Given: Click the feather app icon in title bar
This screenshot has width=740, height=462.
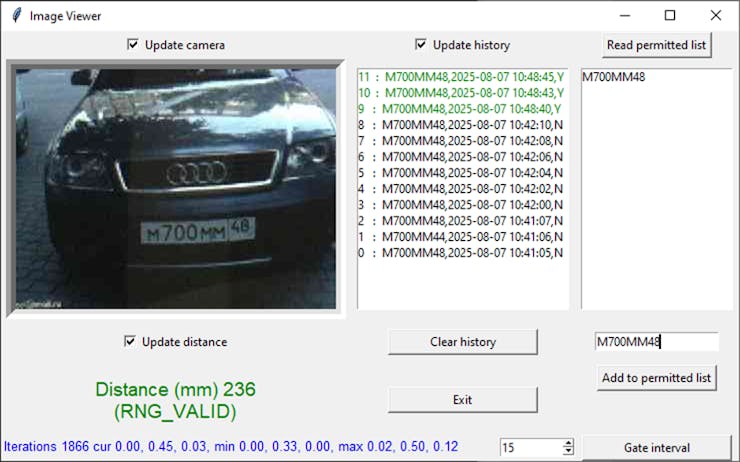Looking at the screenshot, I should tap(17, 16).
